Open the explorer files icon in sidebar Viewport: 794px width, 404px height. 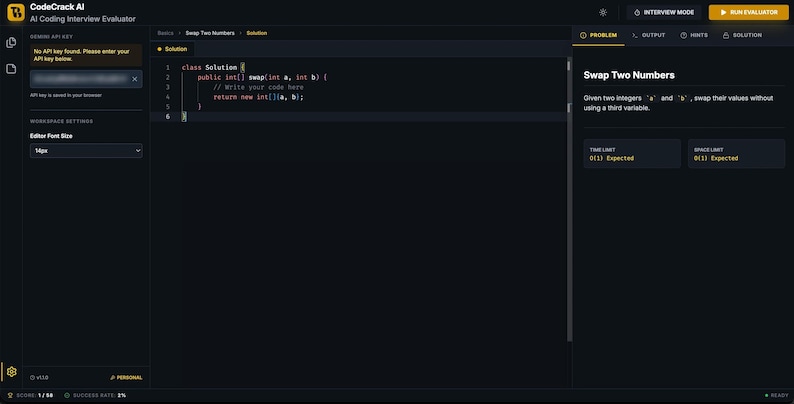[x=11, y=43]
